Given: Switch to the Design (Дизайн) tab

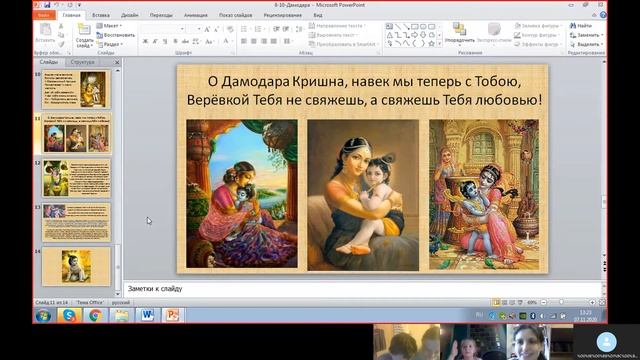Looking at the screenshot, I should click(x=130, y=15).
